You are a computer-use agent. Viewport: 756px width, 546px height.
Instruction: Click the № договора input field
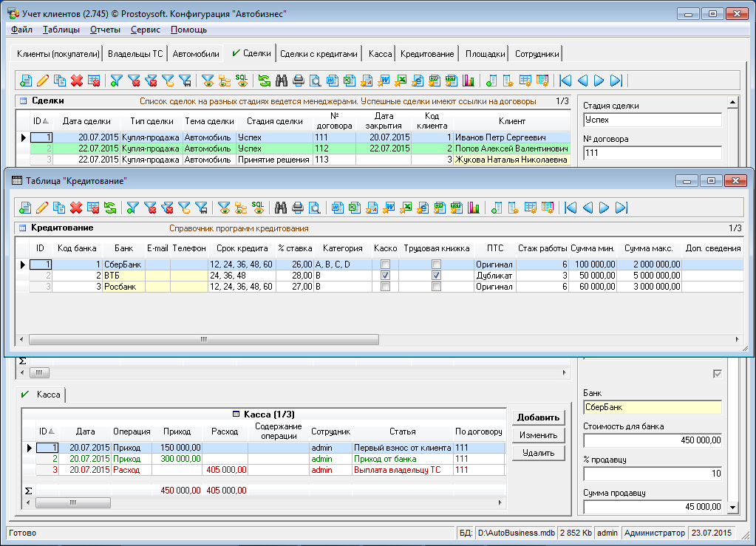pos(652,153)
